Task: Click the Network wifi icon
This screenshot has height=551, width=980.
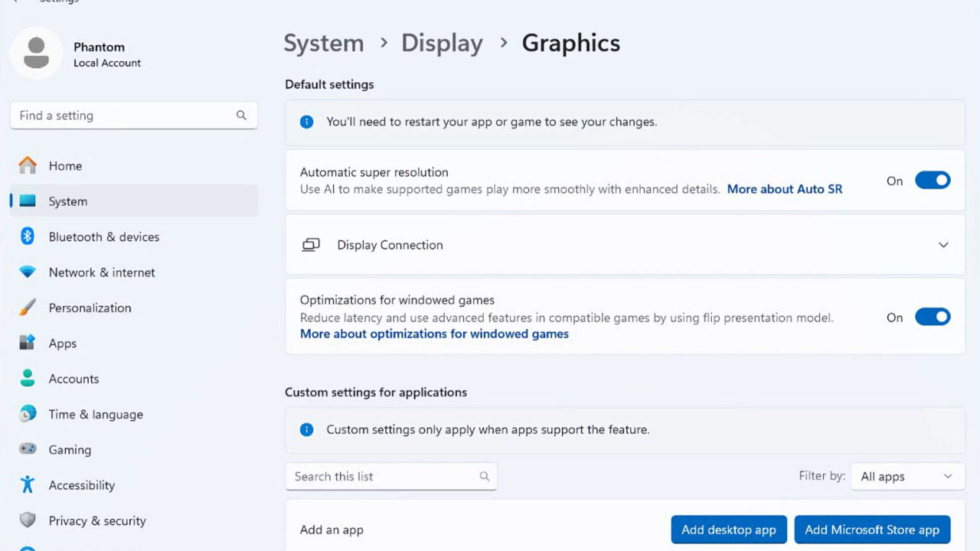Action: [x=28, y=272]
